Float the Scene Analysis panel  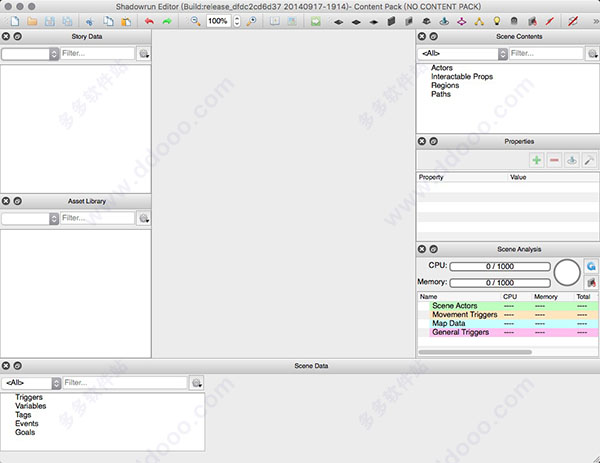[434, 249]
